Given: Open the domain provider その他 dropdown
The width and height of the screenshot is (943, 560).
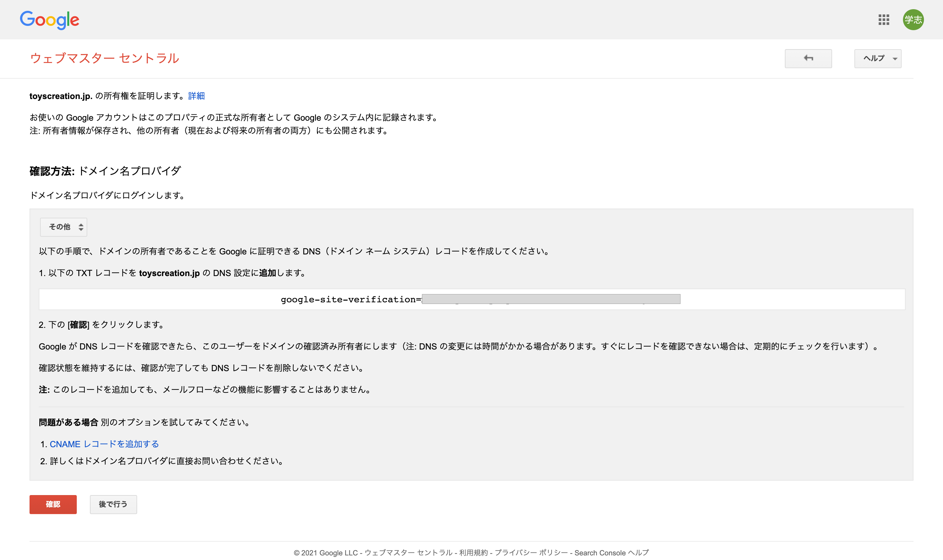Looking at the screenshot, I should (63, 227).
